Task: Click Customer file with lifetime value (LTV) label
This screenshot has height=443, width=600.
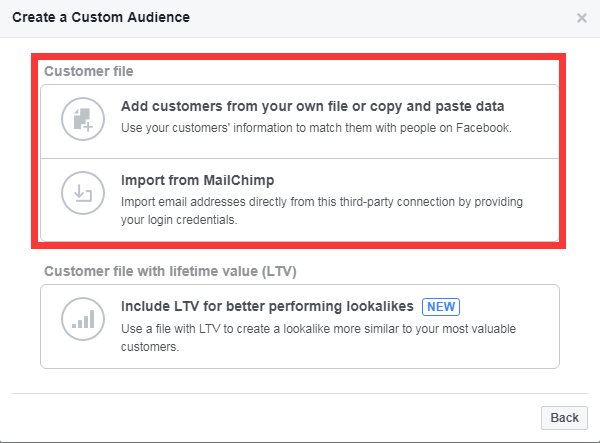Action: pos(170,271)
